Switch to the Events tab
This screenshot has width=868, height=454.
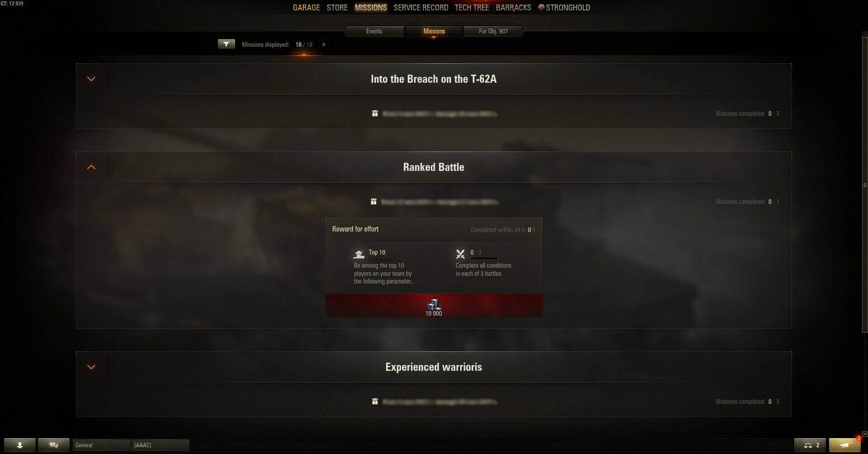coord(374,31)
